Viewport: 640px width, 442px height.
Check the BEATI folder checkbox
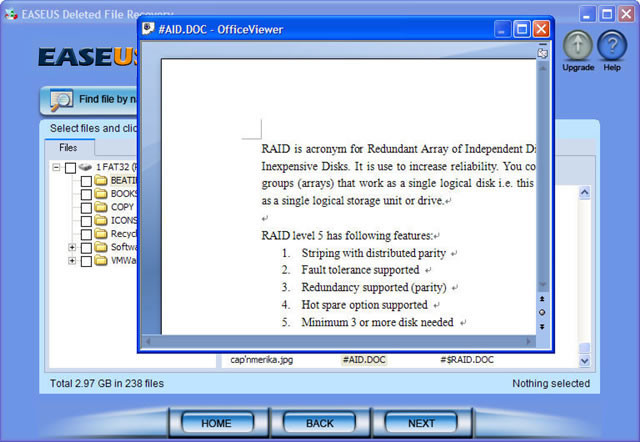pos(86,181)
